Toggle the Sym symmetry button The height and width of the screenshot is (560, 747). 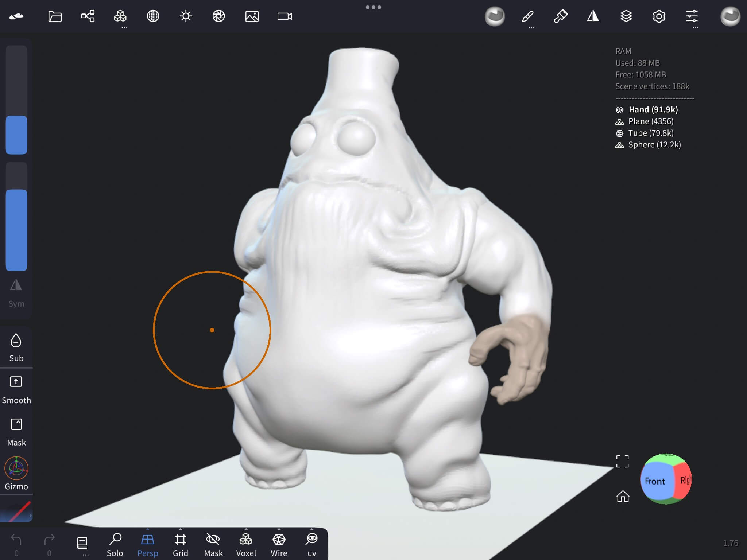pos(16,294)
